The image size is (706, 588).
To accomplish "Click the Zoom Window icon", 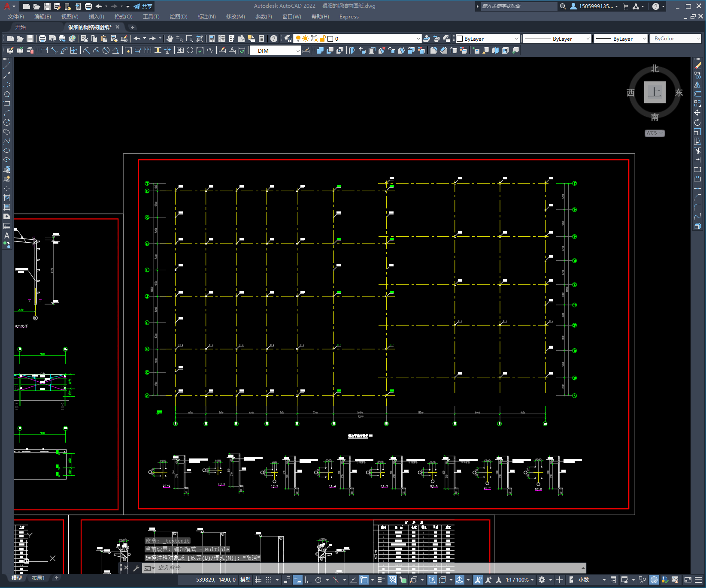I will click(x=190, y=39).
